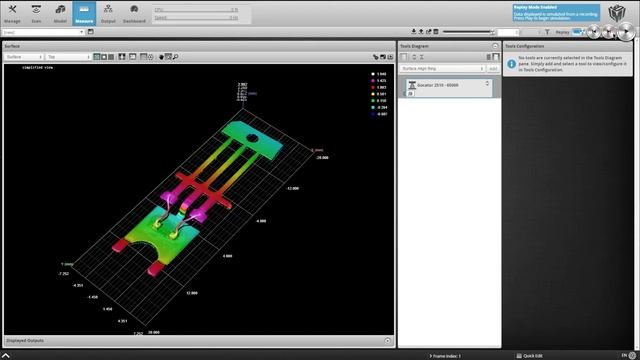Click the up chevron at bottom left
Image resolution: width=640 pixels, height=360 pixels.
(x=6, y=356)
